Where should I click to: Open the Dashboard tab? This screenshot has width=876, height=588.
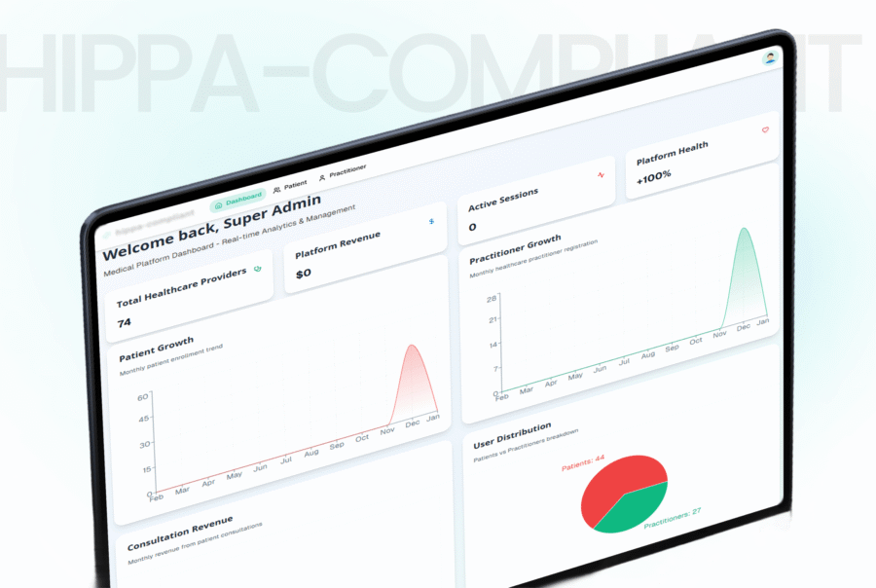coord(238,201)
